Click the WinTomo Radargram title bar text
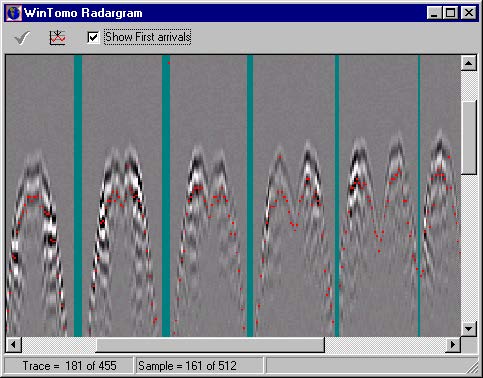 (x=83, y=13)
